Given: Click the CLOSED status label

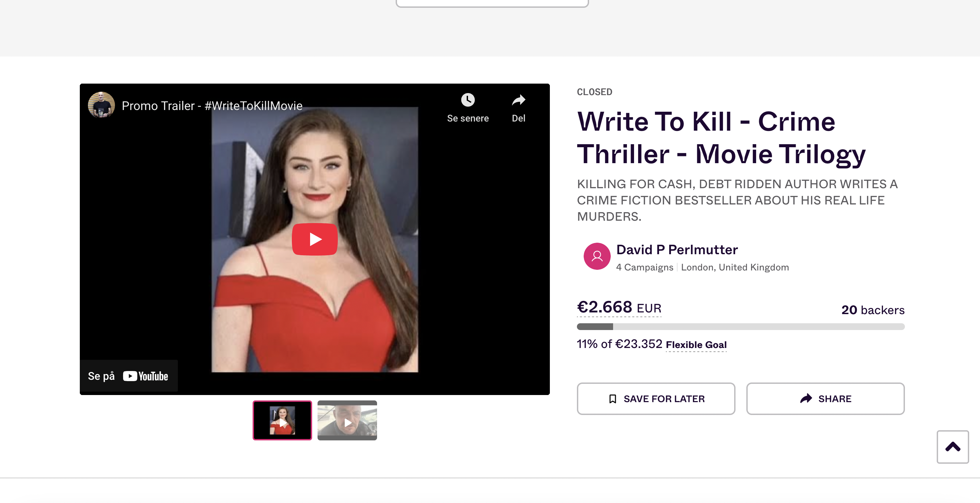Looking at the screenshot, I should 594,92.
